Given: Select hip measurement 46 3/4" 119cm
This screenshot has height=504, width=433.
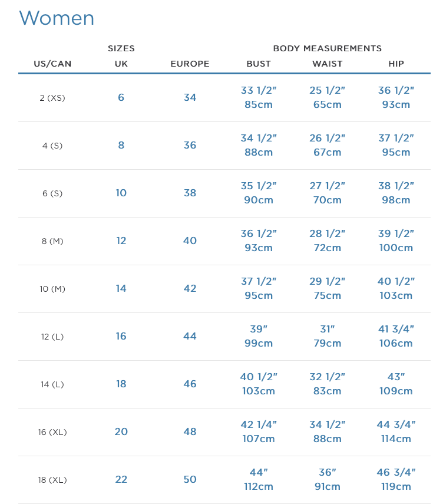Looking at the screenshot, I should click(396, 479).
